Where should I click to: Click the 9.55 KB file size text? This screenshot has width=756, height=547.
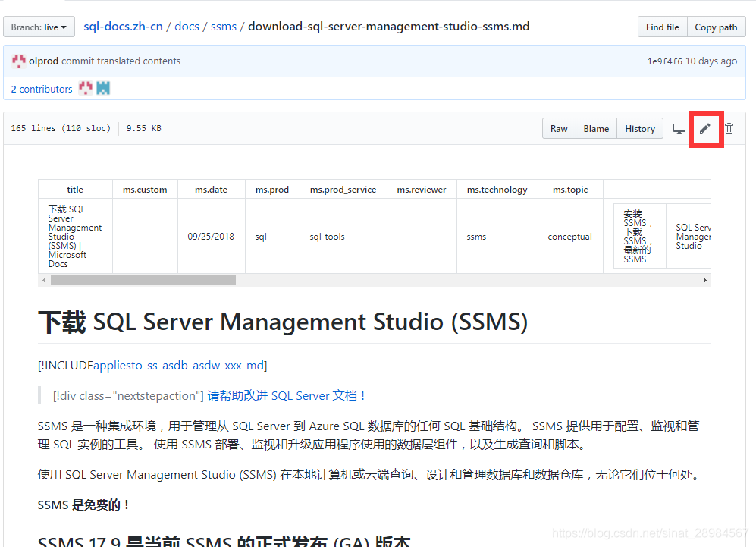143,128
